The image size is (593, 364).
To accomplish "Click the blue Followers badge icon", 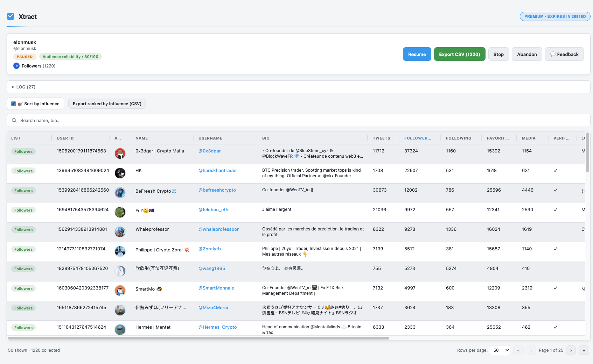I will pos(16,66).
